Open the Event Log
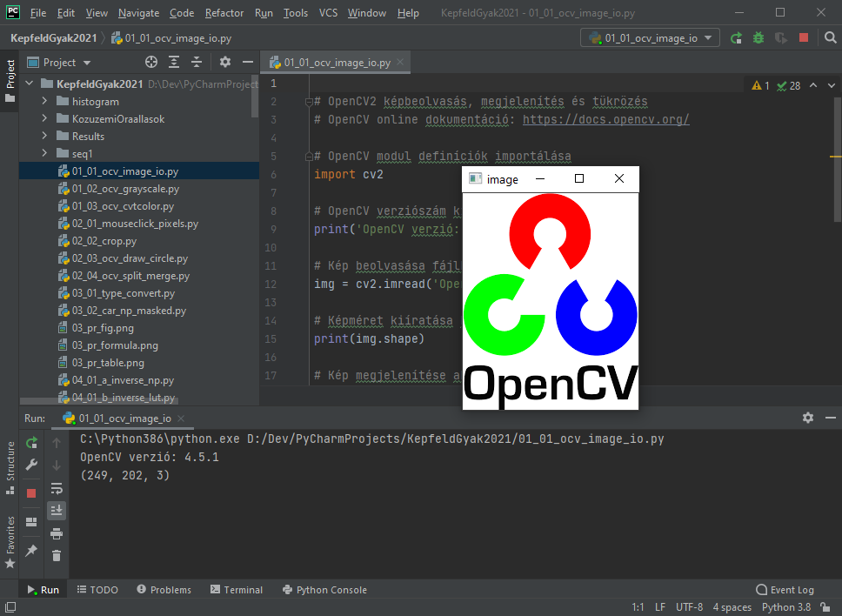842x616 pixels. coord(785,589)
